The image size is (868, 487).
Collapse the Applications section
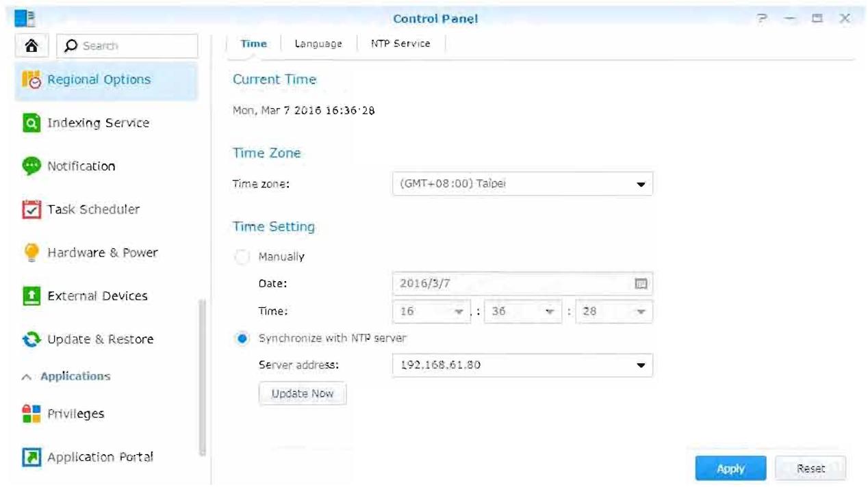pos(26,377)
